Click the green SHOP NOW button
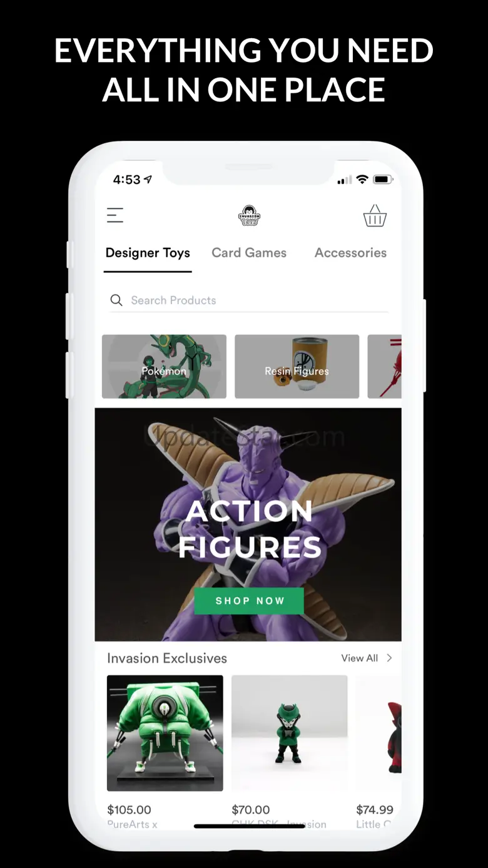 (249, 601)
